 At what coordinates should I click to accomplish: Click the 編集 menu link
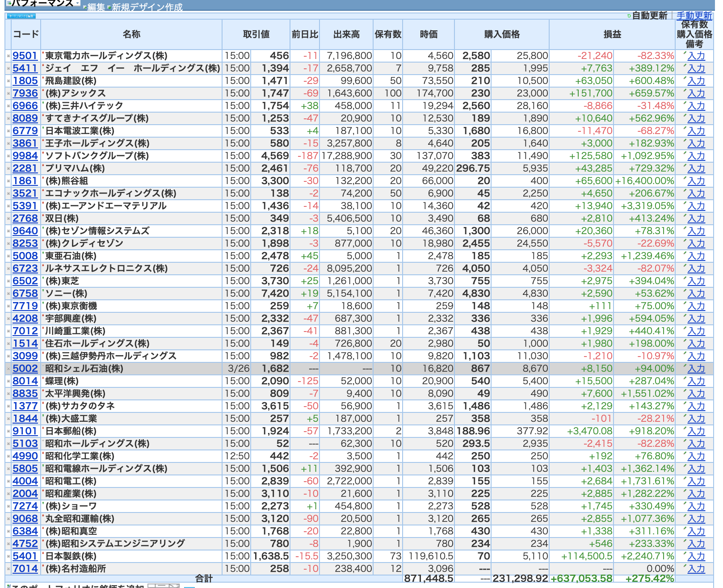(x=96, y=7)
